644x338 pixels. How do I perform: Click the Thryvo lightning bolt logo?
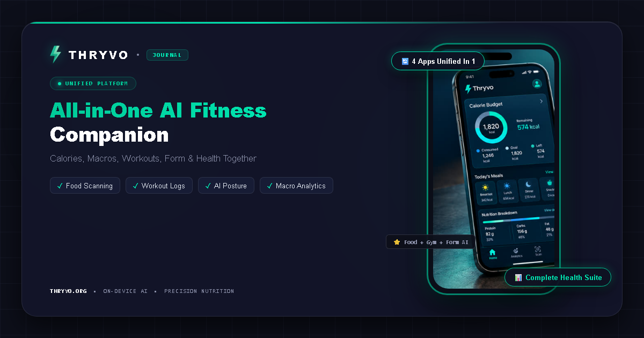coord(55,55)
